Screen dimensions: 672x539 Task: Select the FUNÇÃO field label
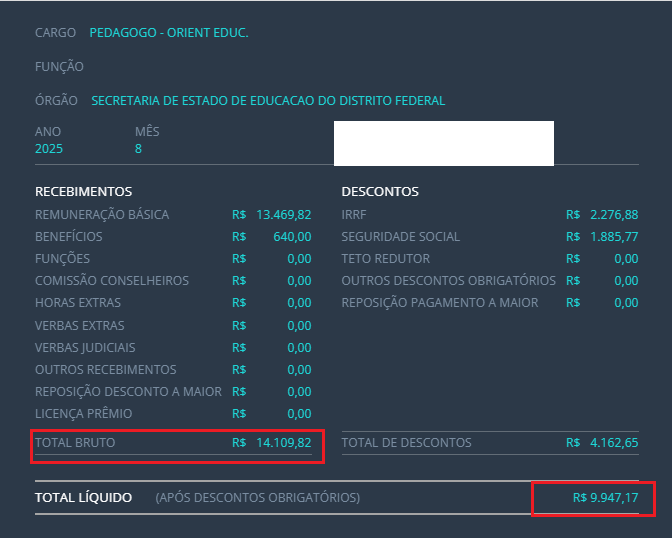(60, 67)
